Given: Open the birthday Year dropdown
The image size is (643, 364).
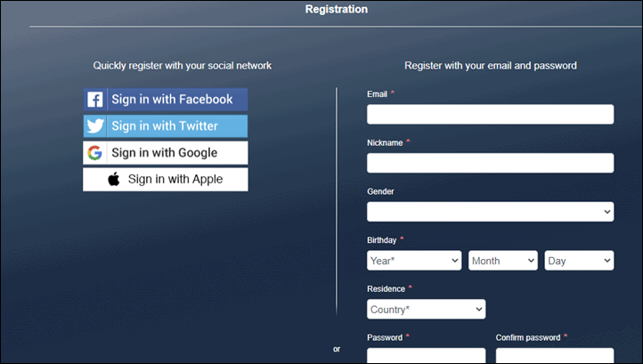Looking at the screenshot, I should [414, 261].
